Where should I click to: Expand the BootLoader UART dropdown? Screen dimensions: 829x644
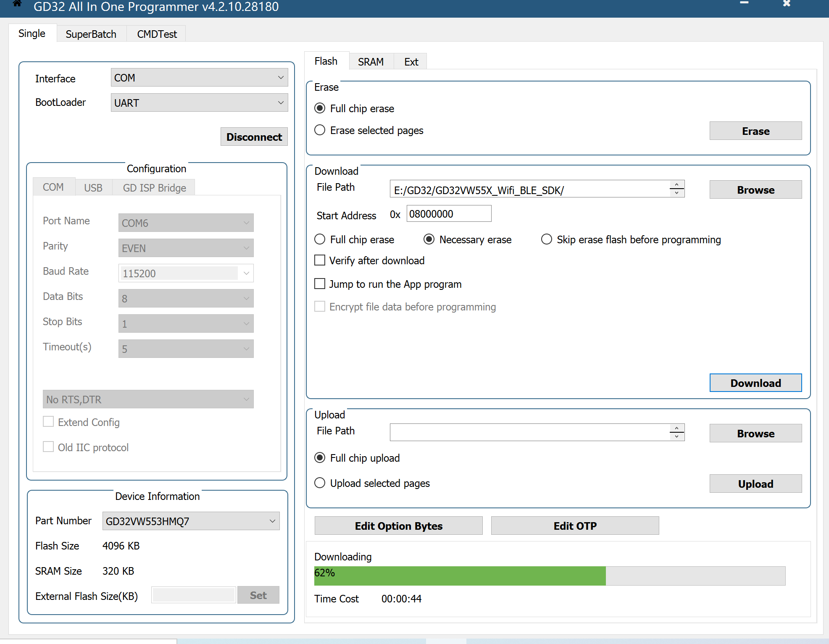click(199, 103)
